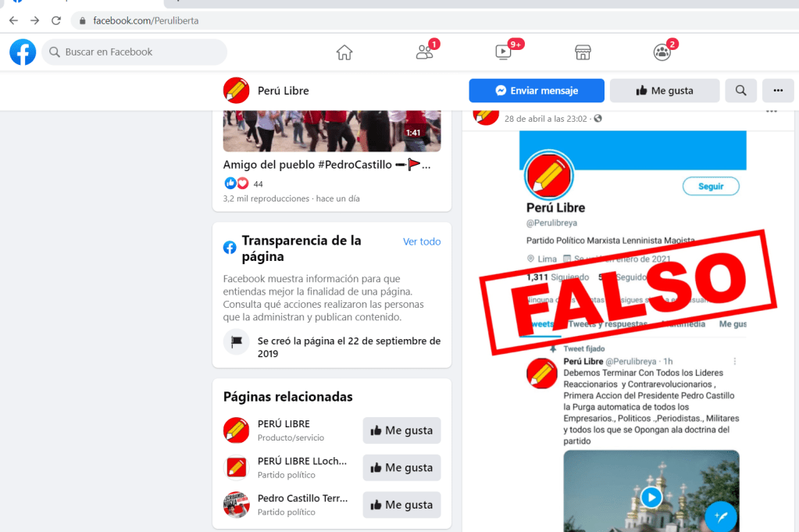Open the Groups icon with two notifications

click(x=662, y=52)
